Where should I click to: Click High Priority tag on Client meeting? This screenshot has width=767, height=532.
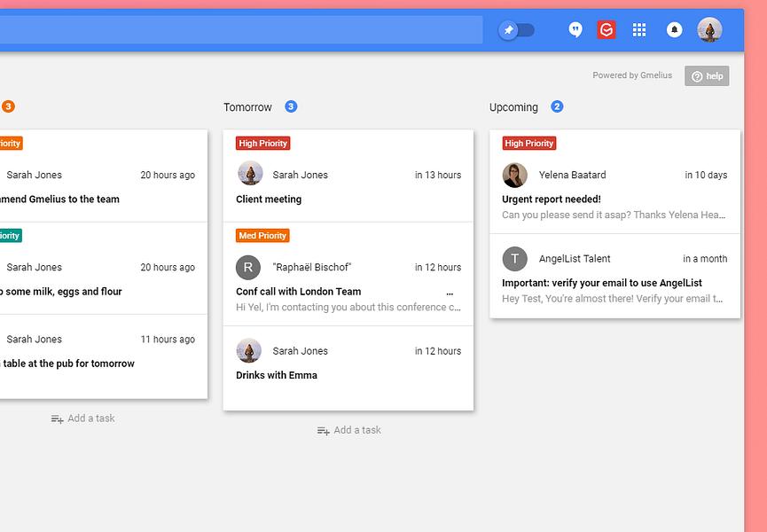pos(262,144)
